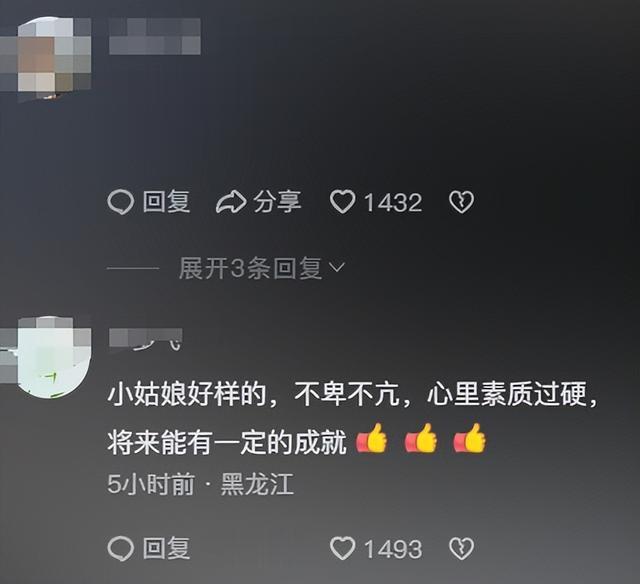Like the second comment with 1493 likes

pyautogui.click(x=342, y=548)
